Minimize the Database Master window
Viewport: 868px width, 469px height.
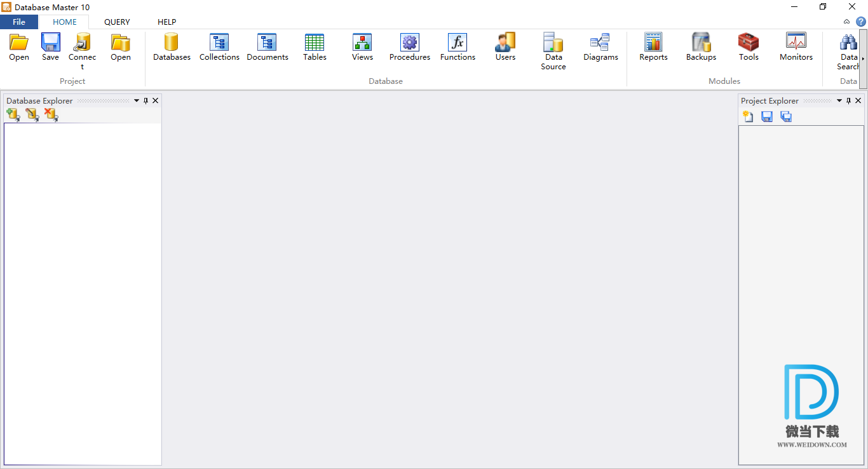click(794, 7)
